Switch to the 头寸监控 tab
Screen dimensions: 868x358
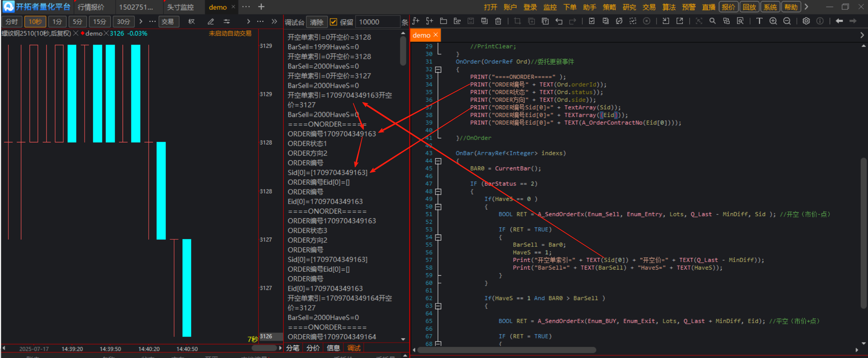pyautogui.click(x=180, y=7)
